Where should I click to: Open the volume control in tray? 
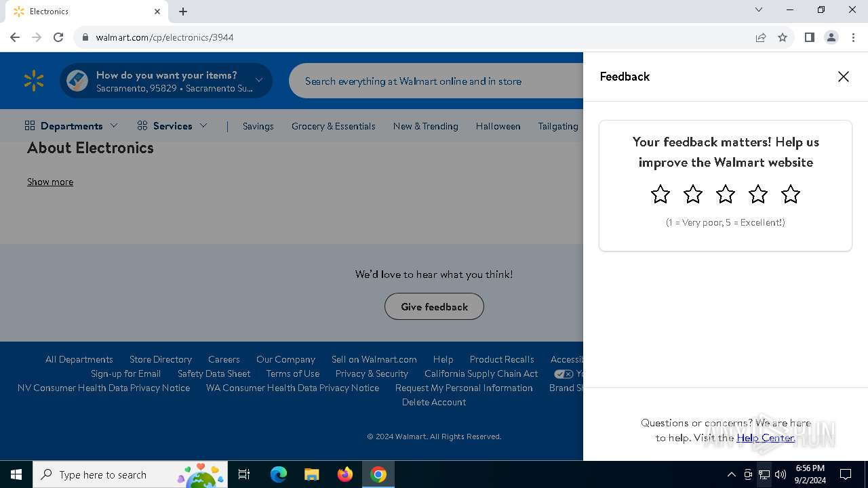point(781,474)
